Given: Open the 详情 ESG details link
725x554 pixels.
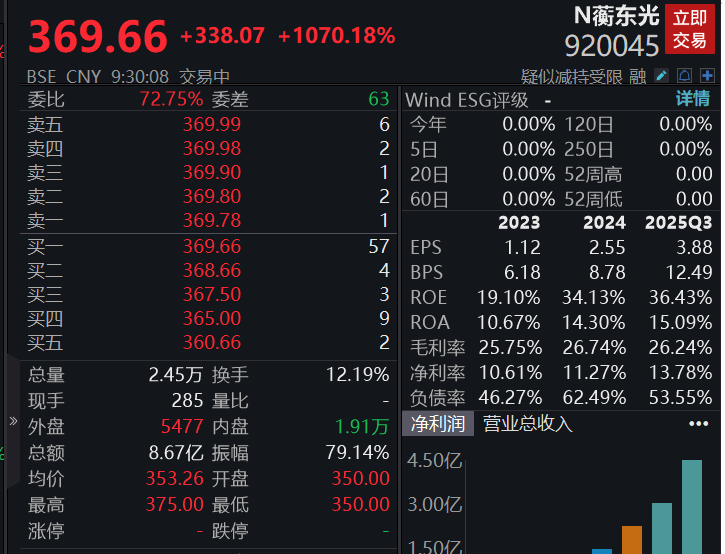Looking at the screenshot, I should click(692, 99).
